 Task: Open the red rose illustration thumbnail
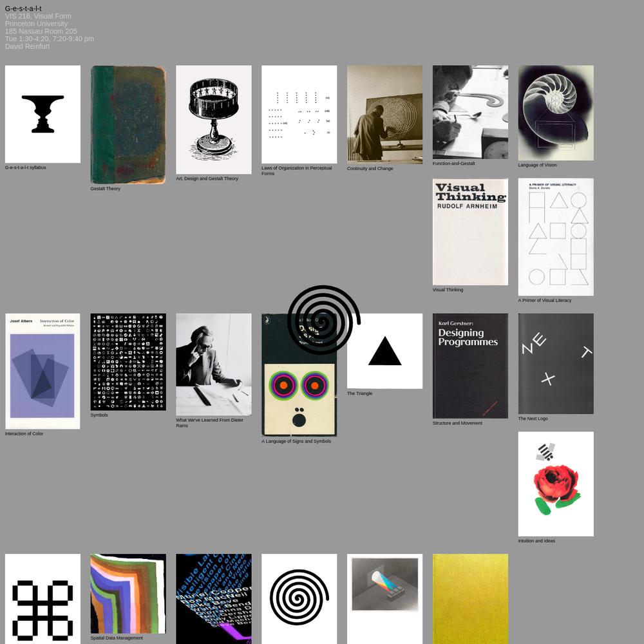click(x=556, y=484)
